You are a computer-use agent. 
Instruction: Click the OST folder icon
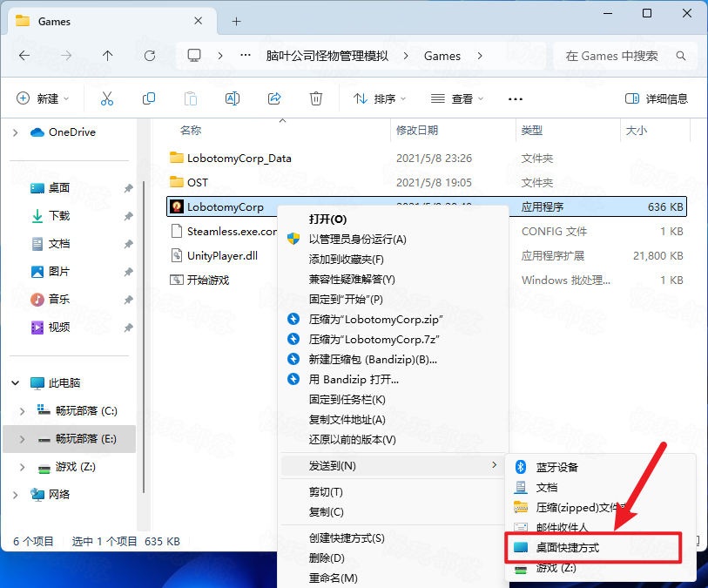pos(177,182)
